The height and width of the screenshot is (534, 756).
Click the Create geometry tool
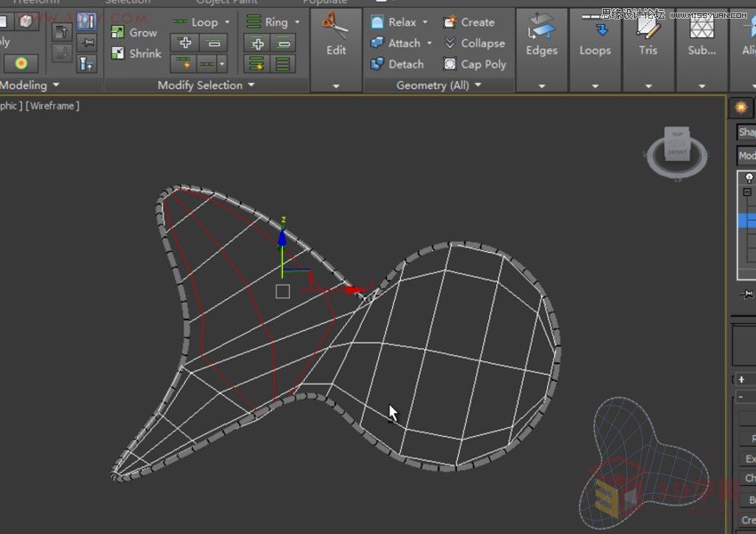[469, 22]
